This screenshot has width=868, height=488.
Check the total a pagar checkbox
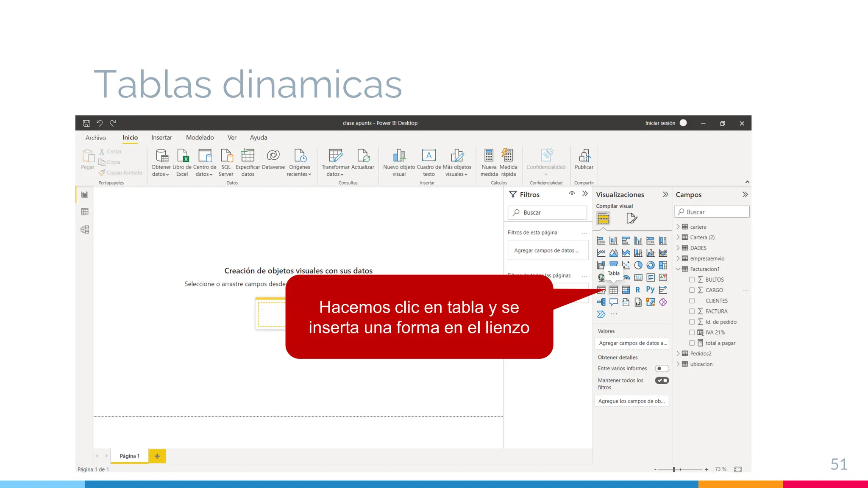[692, 343]
